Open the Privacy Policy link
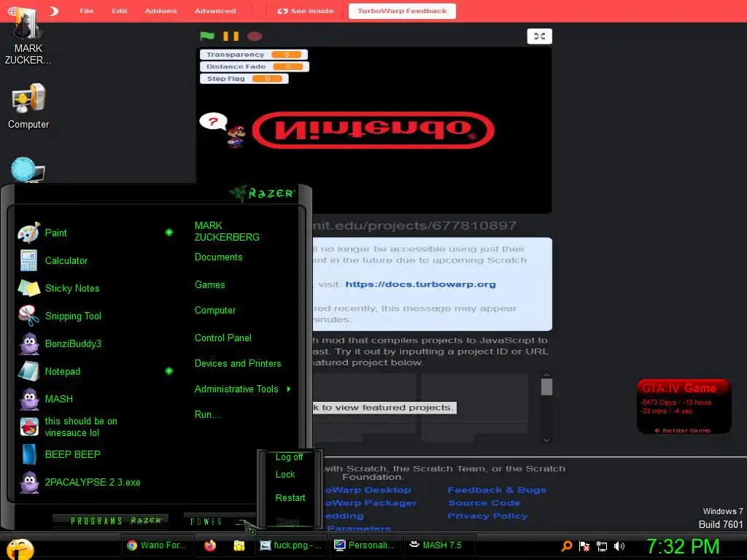Screen dimensions: 747x560 click(x=487, y=516)
